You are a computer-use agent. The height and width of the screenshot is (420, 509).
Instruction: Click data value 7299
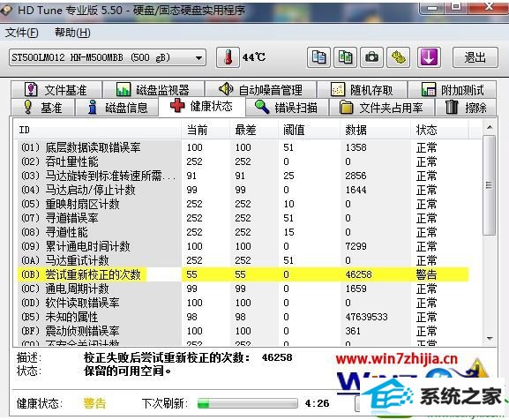(x=356, y=246)
